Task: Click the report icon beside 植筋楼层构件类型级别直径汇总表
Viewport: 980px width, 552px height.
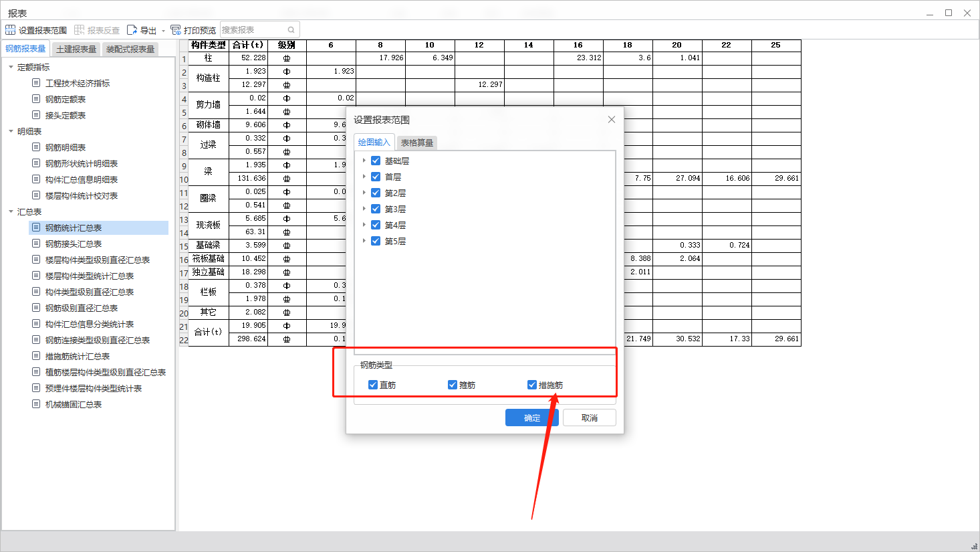Action: click(36, 372)
